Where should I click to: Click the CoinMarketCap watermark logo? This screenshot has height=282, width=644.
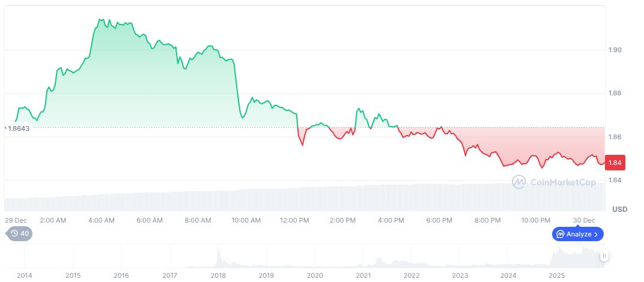click(x=554, y=182)
